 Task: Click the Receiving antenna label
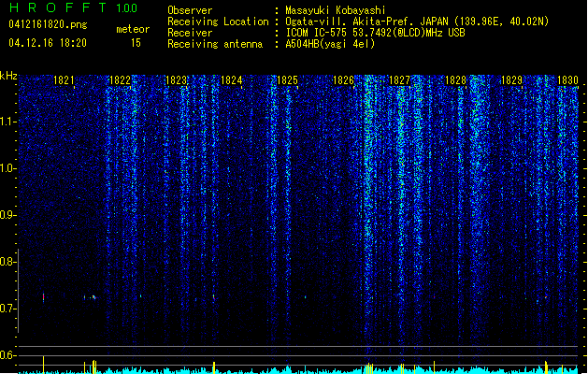point(215,44)
